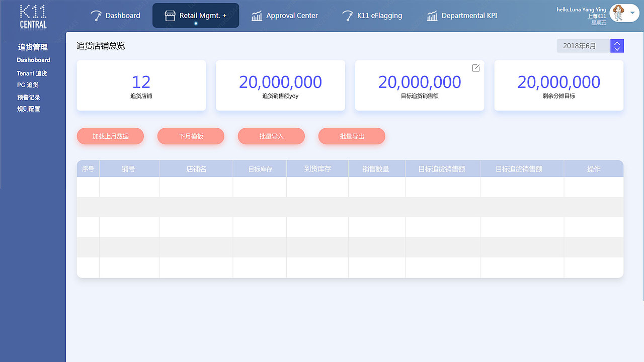This screenshot has width=644, height=362.
Task: Click the 2018年6月 date field
Action: coord(583,46)
